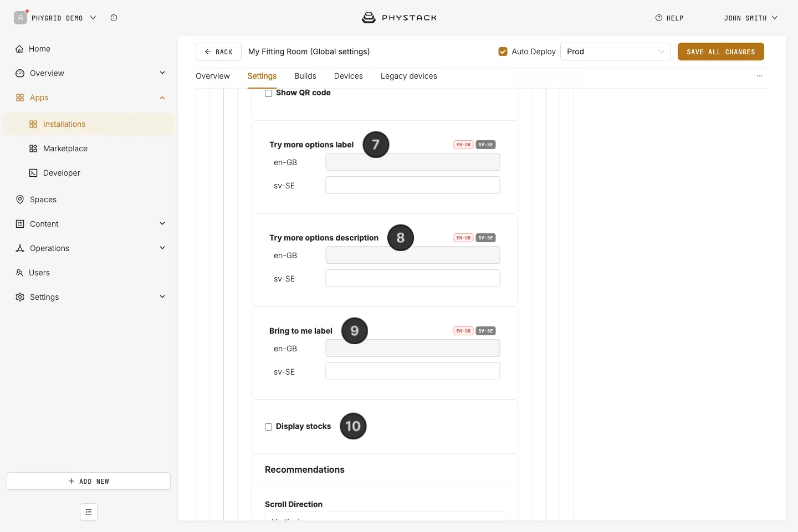Click the Operations network icon
The width and height of the screenshot is (798, 532).
pyautogui.click(x=20, y=248)
